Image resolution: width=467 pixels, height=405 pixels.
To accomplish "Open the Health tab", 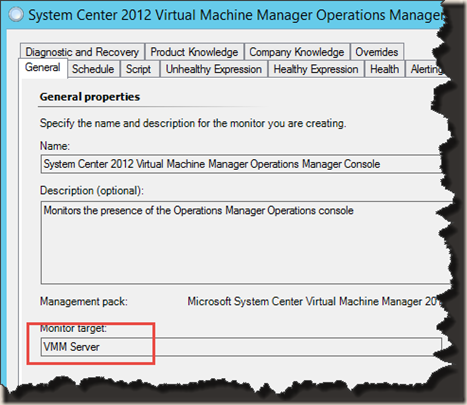I will (385, 69).
